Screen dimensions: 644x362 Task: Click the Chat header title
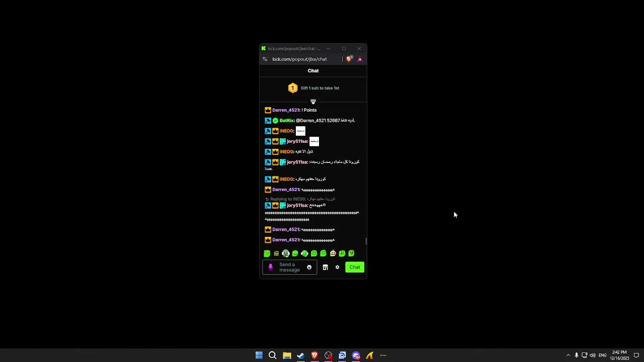click(x=313, y=71)
